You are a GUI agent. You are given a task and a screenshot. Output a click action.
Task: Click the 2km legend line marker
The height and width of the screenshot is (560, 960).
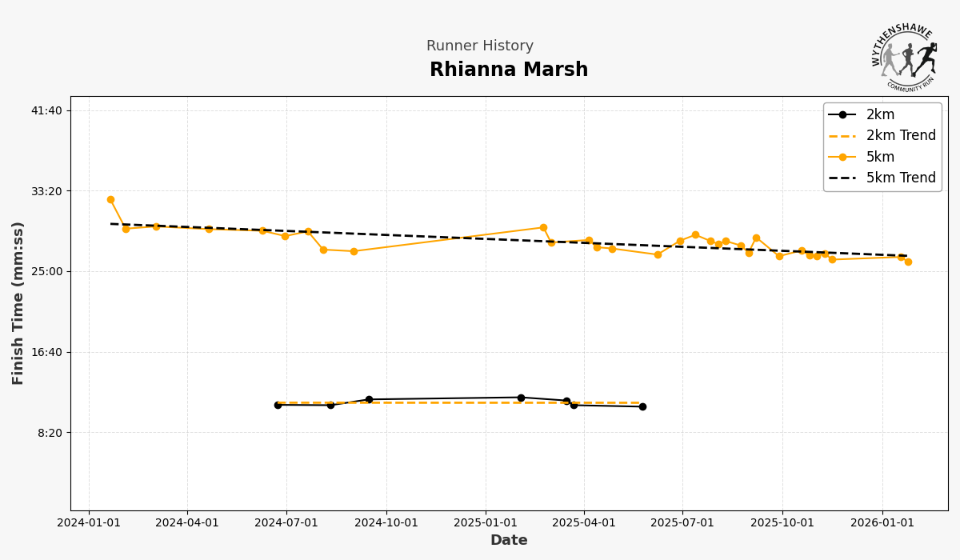842,114
